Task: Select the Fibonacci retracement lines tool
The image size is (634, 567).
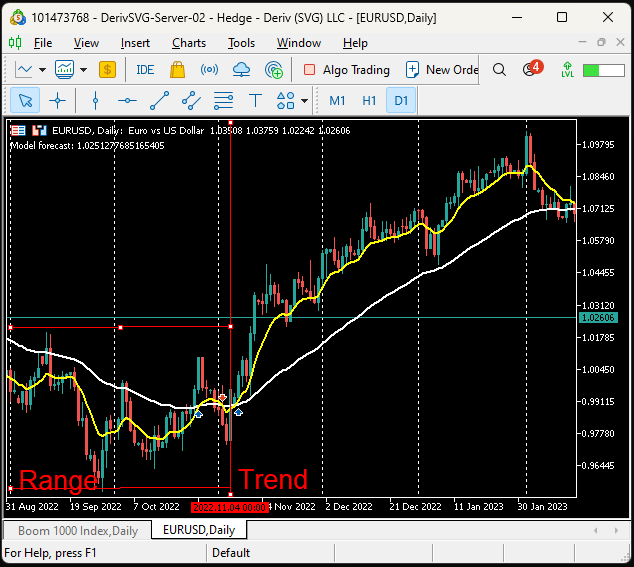Action: (x=224, y=100)
